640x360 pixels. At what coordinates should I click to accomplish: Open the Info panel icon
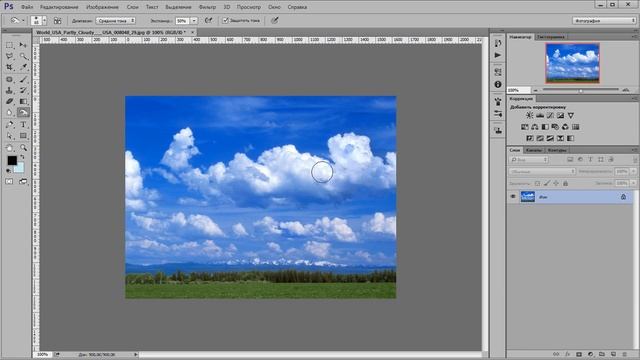point(498,84)
